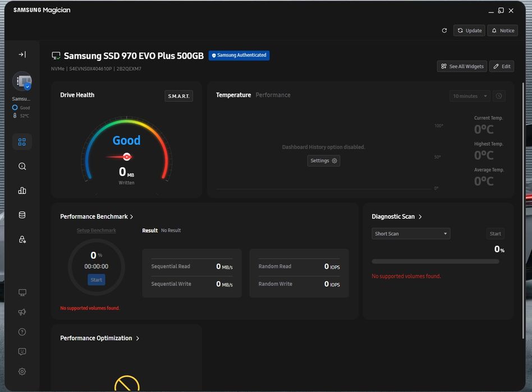532x392 pixels.
Task: Expand the Performance Optimization section chevron
Action: coord(137,338)
